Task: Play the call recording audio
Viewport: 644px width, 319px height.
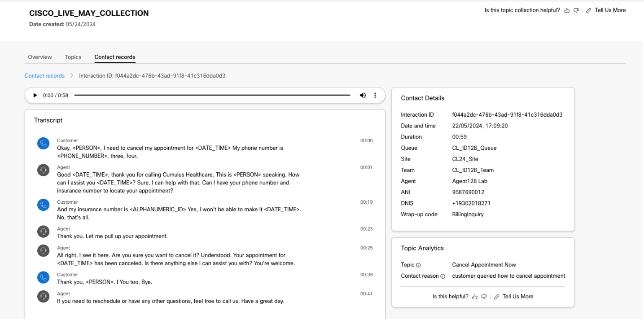Action: click(x=35, y=95)
